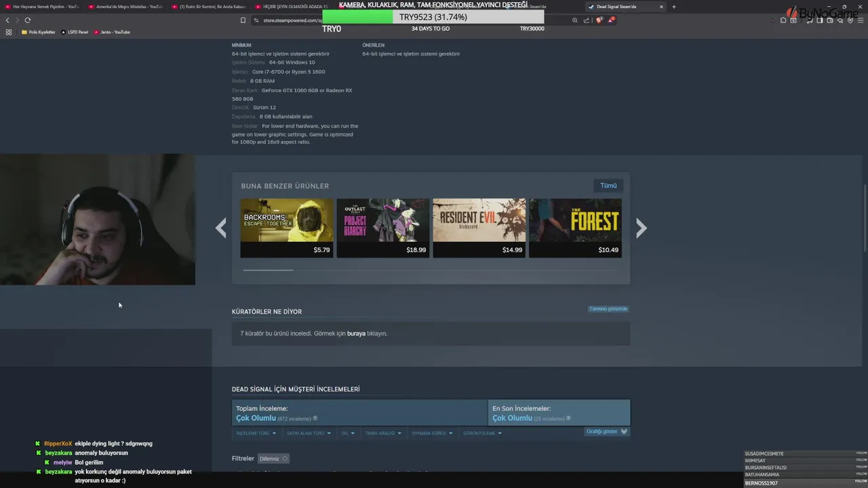Open The Forest game card
This screenshot has height=488, width=868.
coord(575,228)
